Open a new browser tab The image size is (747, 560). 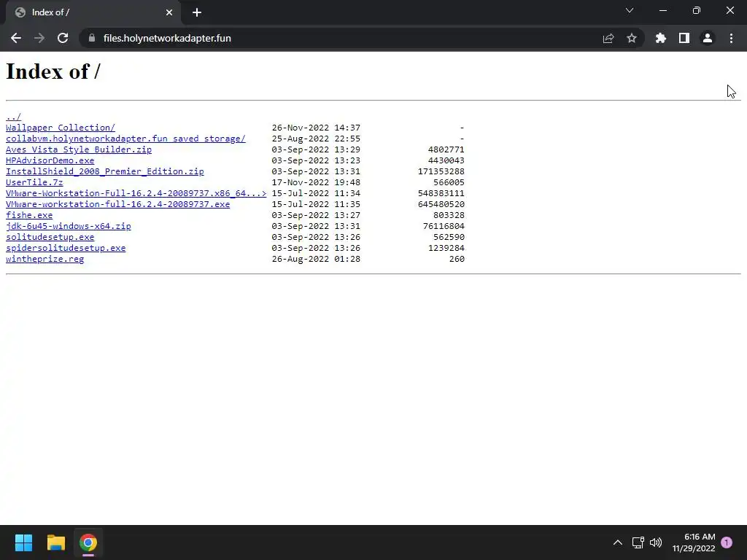click(x=197, y=12)
